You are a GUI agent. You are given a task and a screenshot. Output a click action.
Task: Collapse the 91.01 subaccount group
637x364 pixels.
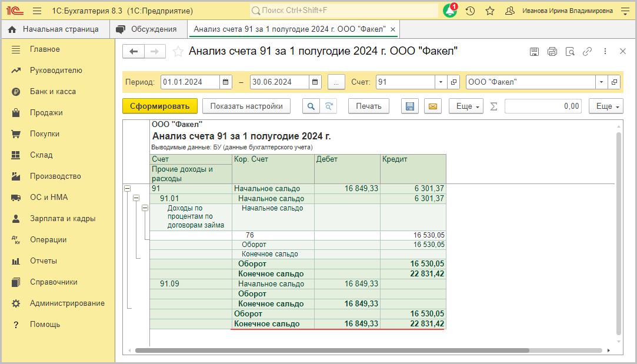point(136,199)
